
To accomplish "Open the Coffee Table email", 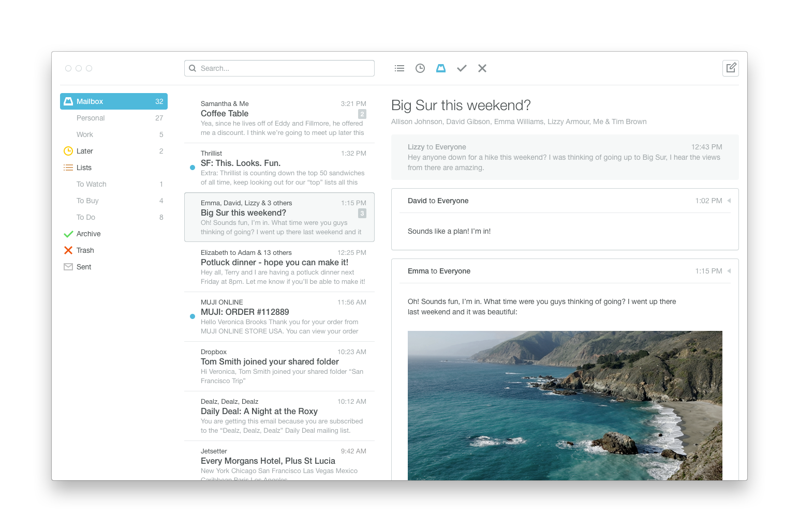I will 279,118.
